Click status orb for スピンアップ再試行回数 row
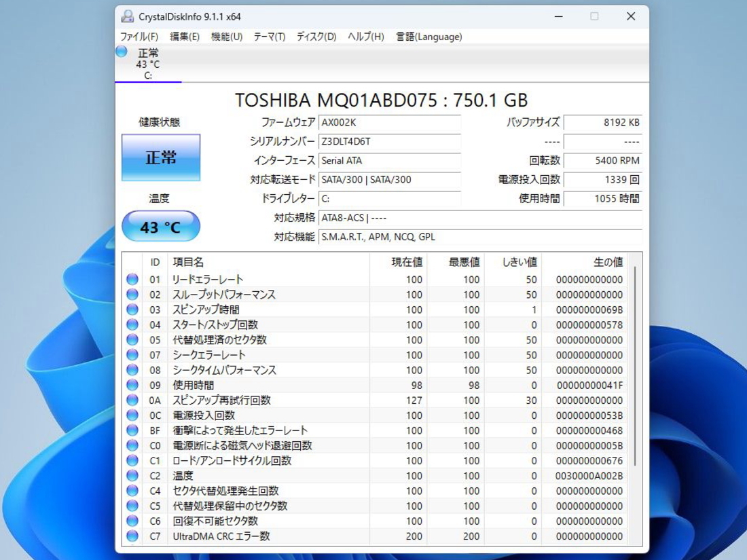 [x=132, y=400]
